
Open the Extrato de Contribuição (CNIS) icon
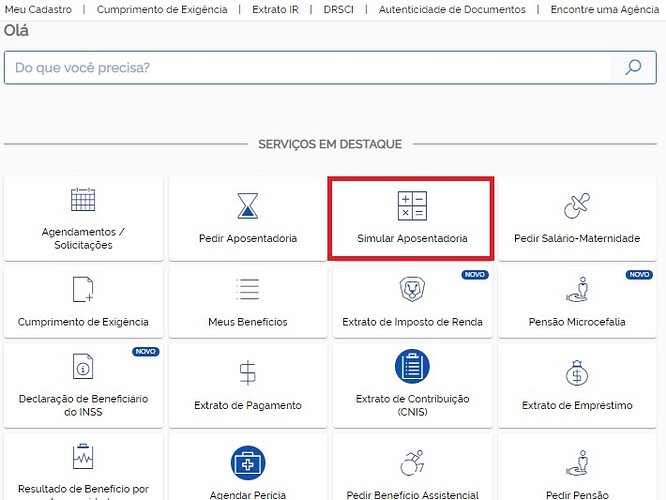pos(412,367)
